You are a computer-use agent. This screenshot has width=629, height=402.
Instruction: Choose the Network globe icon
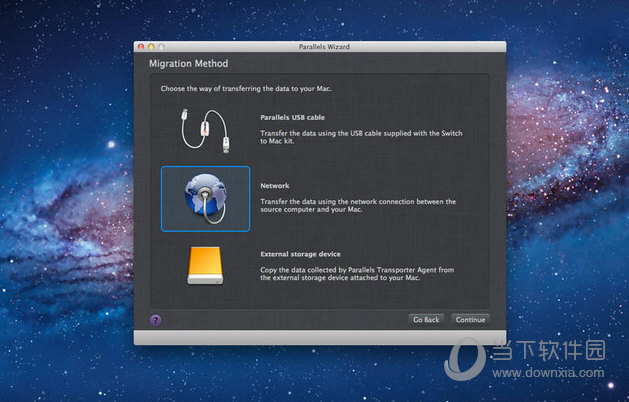pyautogui.click(x=205, y=199)
